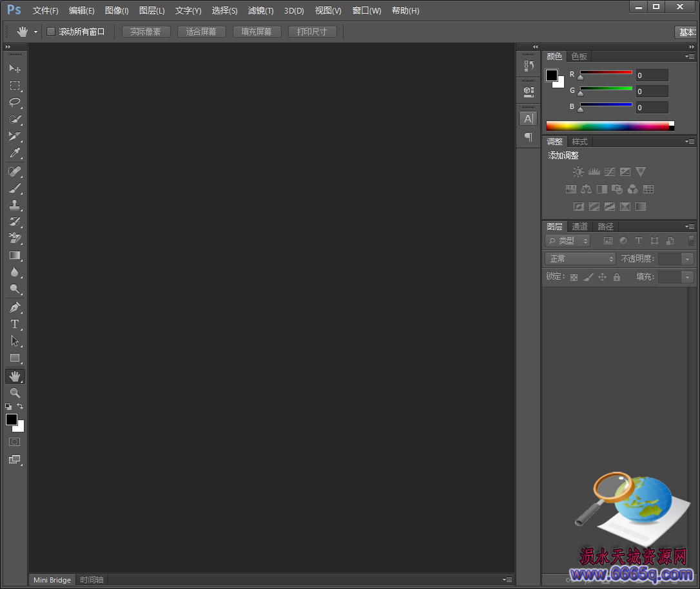Open layer filter type dropdown

coord(567,241)
